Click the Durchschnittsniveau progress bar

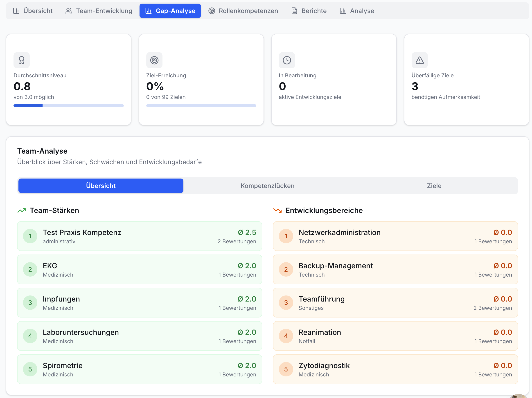pyautogui.click(x=69, y=106)
